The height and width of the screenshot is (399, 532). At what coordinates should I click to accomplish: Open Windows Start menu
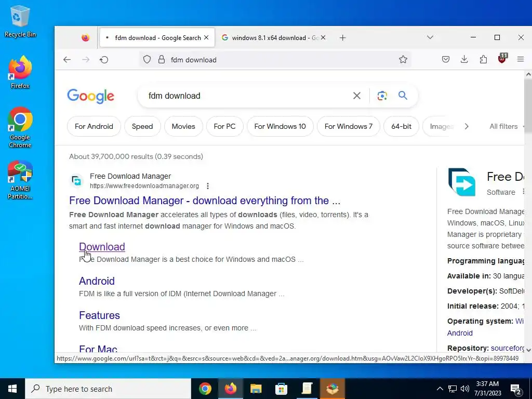[x=12, y=389]
